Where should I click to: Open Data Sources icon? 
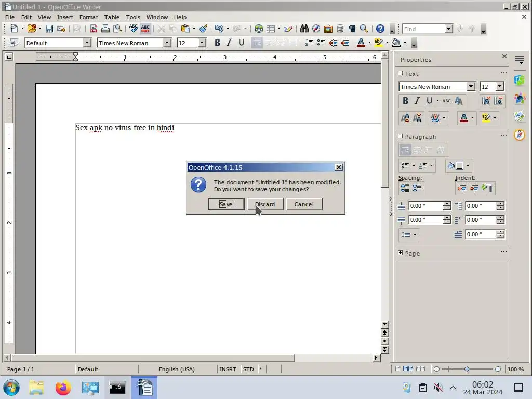point(340,29)
